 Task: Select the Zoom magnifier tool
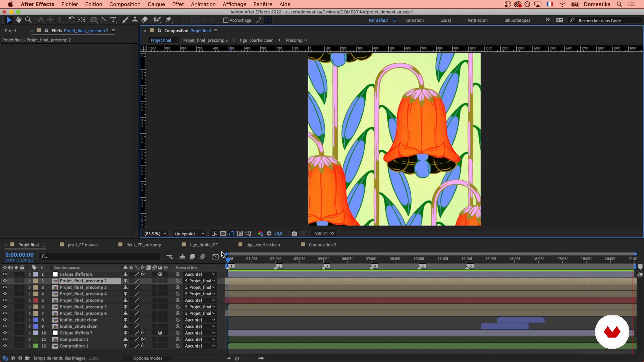[x=28, y=20]
